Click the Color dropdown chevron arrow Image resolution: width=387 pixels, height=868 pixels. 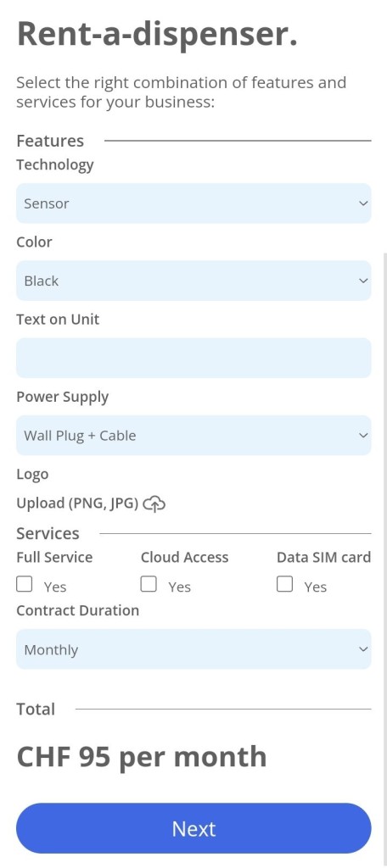click(363, 281)
